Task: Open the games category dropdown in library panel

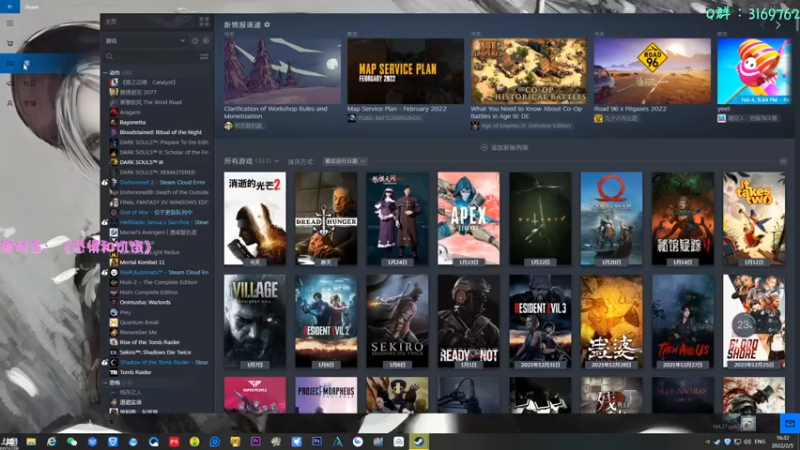Action: tap(145, 40)
